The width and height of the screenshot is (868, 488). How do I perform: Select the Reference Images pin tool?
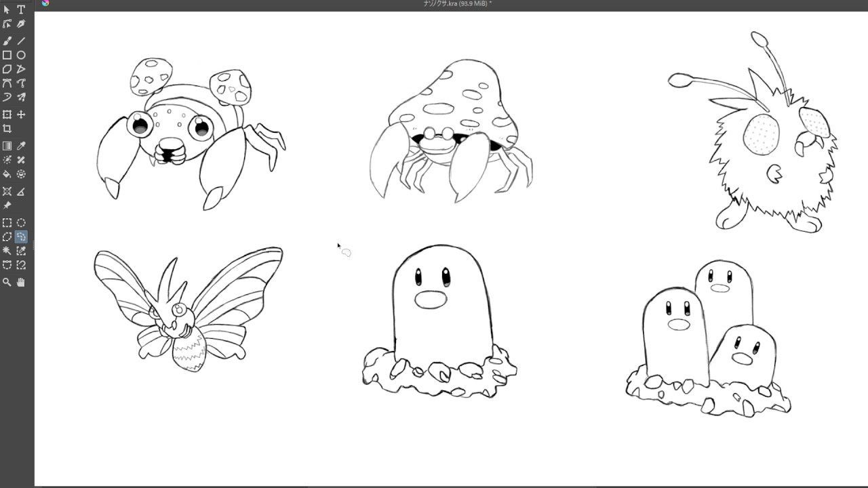tap(7, 205)
